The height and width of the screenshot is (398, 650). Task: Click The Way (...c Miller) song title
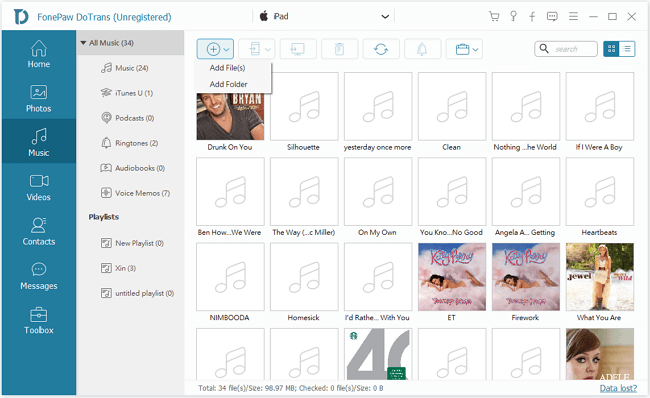click(303, 233)
